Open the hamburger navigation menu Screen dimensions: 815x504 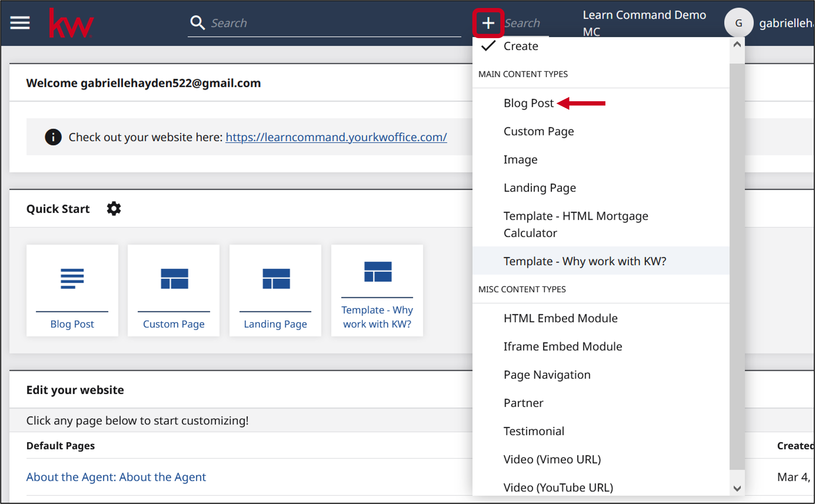click(x=20, y=23)
